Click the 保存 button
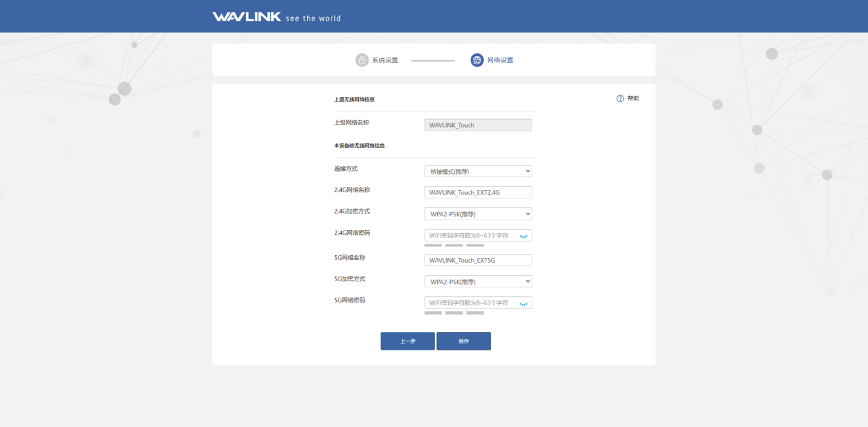This screenshot has width=868, height=427. (x=464, y=341)
